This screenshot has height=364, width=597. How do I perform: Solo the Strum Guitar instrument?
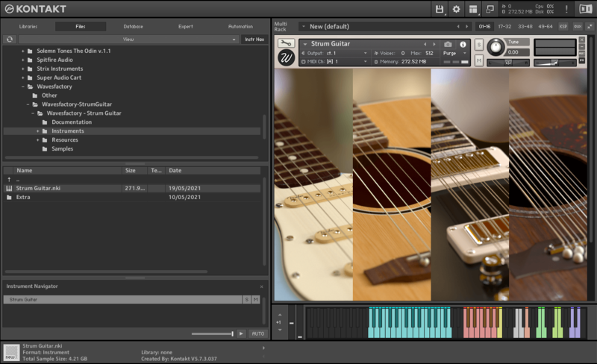click(x=479, y=45)
